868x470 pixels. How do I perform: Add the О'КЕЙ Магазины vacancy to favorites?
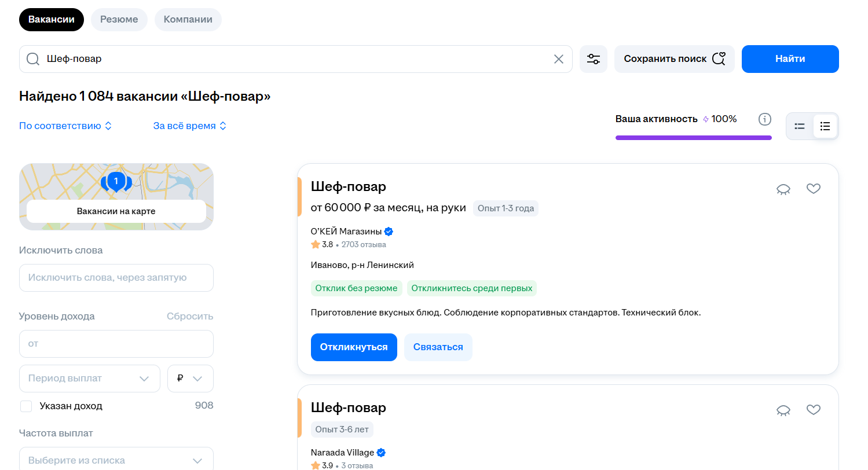[x=814, y=189]
